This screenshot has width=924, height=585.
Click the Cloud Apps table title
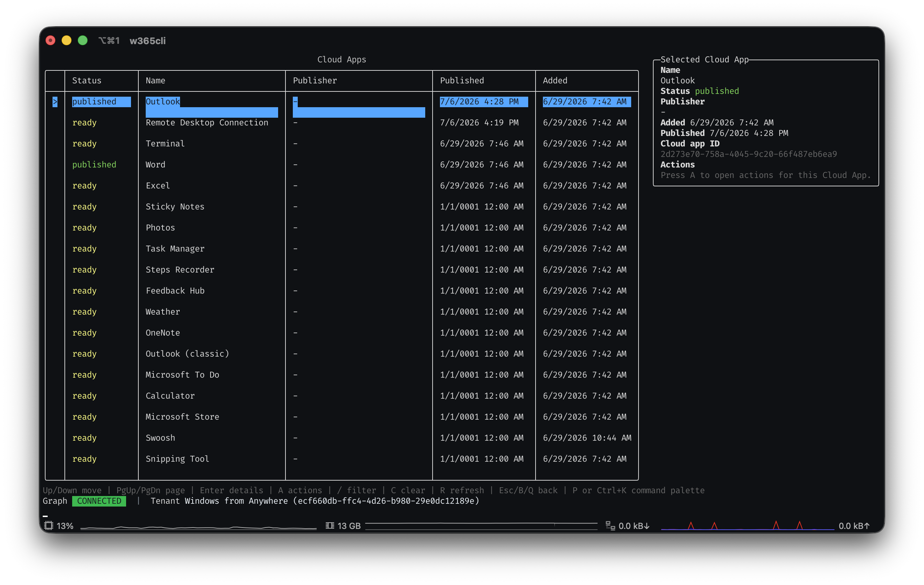pos(342,60)
